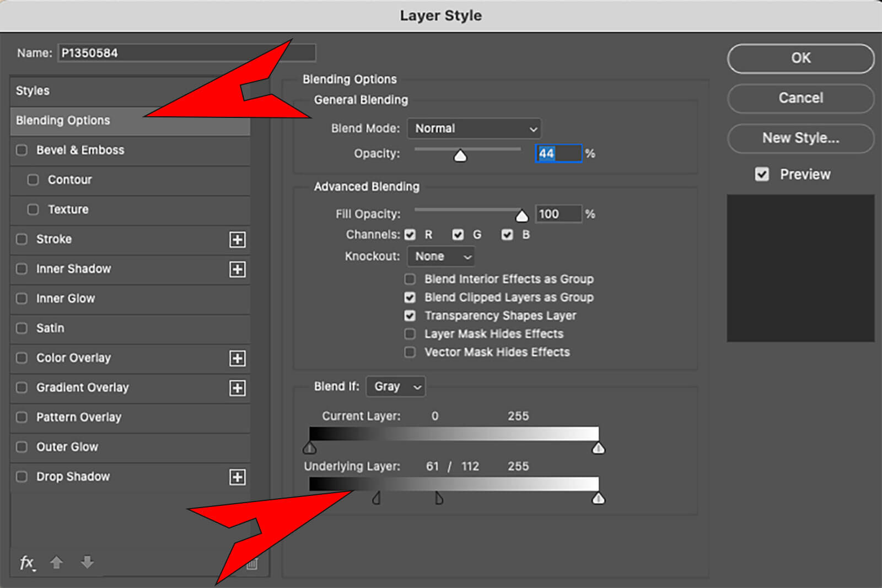Click Underlying Layer left black split handle
This screenshot has width=882, height=588.
click(377, 498)
